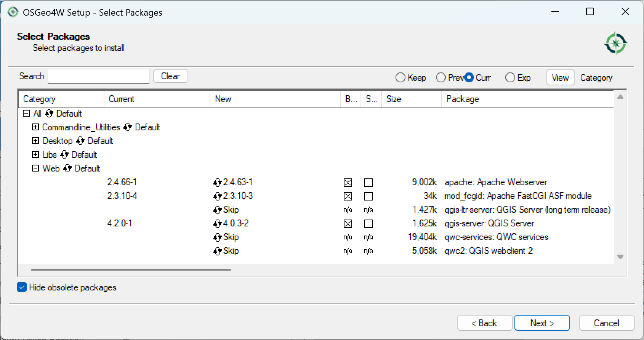Click the OSGeo4W title bar icon
The height and width of the screenshot is (340, 644).
(13, 12)
